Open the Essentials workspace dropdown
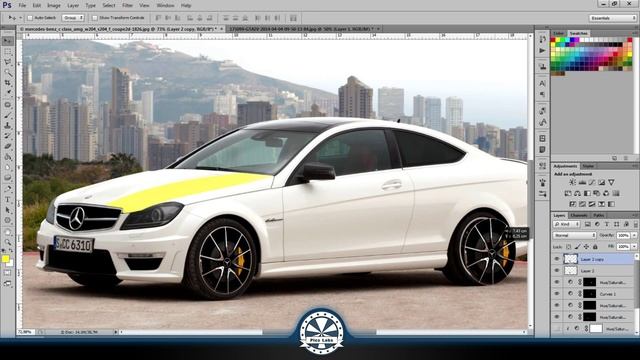 612,18
